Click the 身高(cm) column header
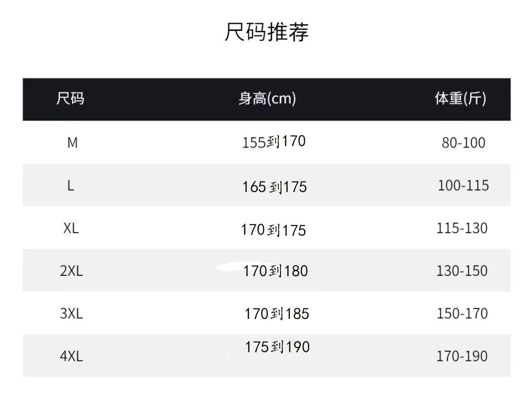 click(x=267, y=99)
